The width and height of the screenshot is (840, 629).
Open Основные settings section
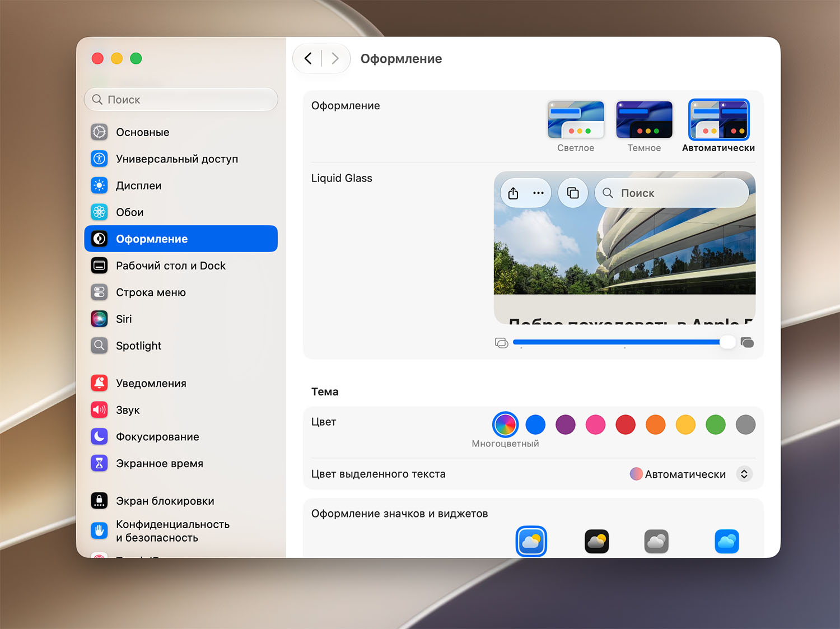coord(181,132)
